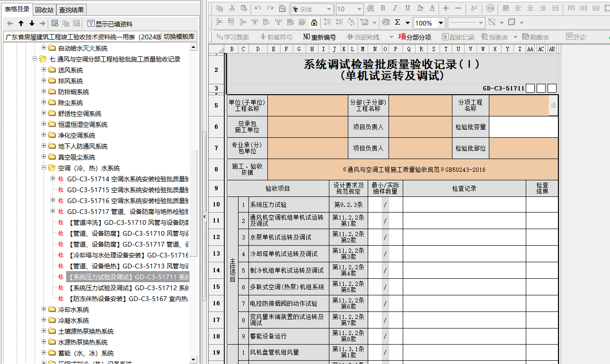Viewport: 610px width, 364px height.
Task: Click the Copy icon in toolbar
Action: pos(220,9)
